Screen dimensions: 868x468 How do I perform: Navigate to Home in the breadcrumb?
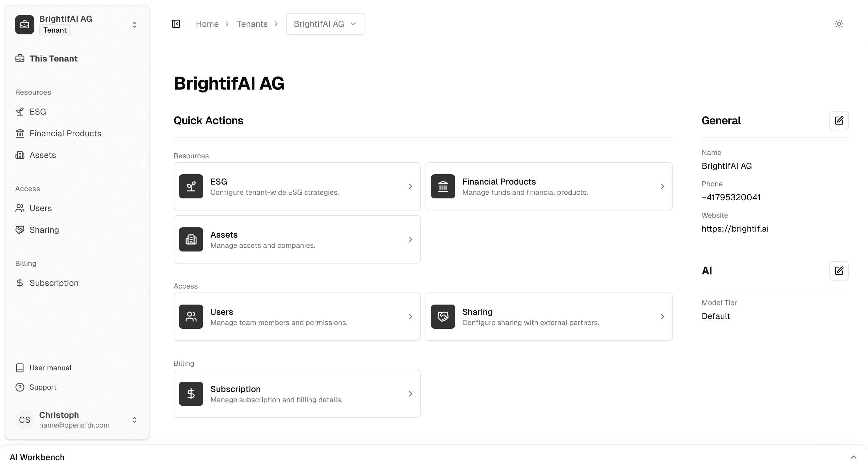pyautogui.click(x=207, y=24)
